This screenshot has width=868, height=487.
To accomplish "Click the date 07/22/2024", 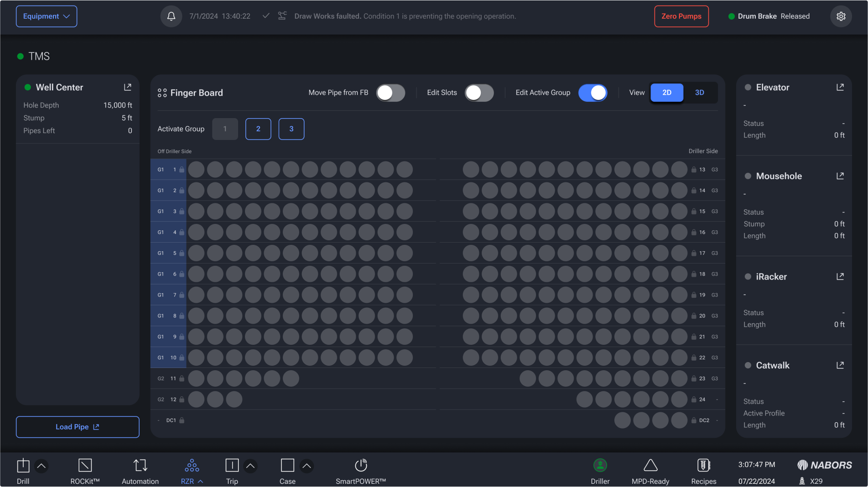I will [x=757, y=482].
